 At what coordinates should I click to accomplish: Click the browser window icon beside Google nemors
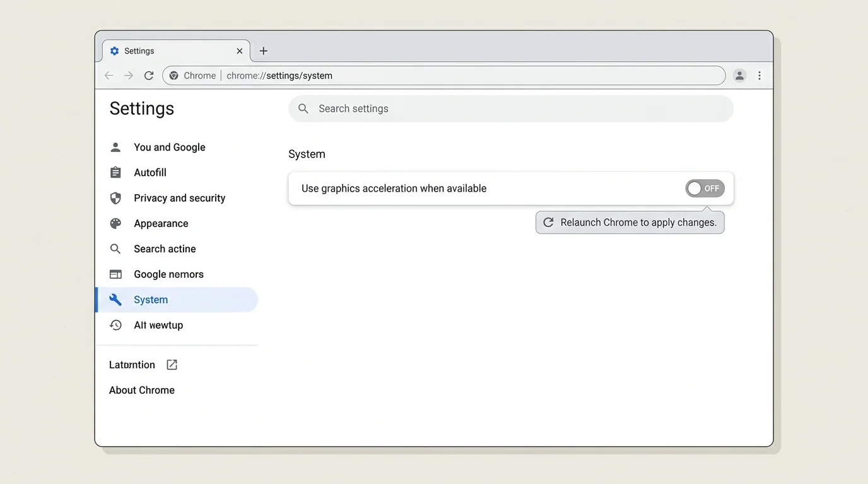click(115, 274)
